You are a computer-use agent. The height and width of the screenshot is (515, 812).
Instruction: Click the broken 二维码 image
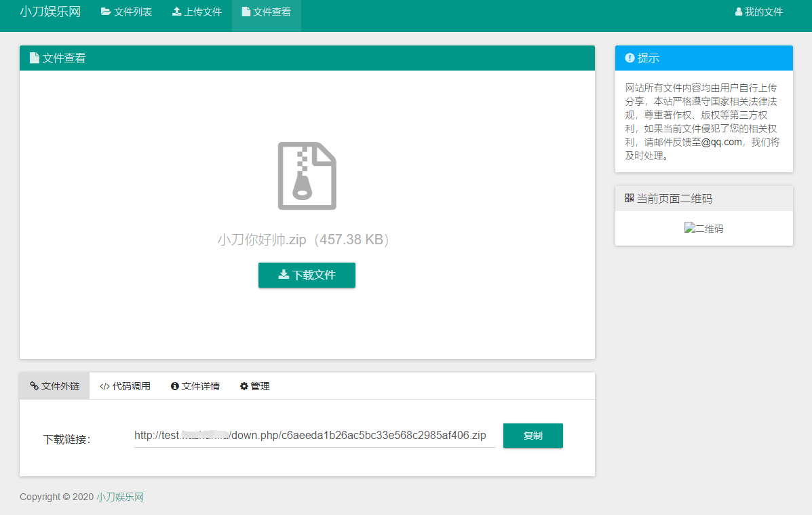point(703,229)
